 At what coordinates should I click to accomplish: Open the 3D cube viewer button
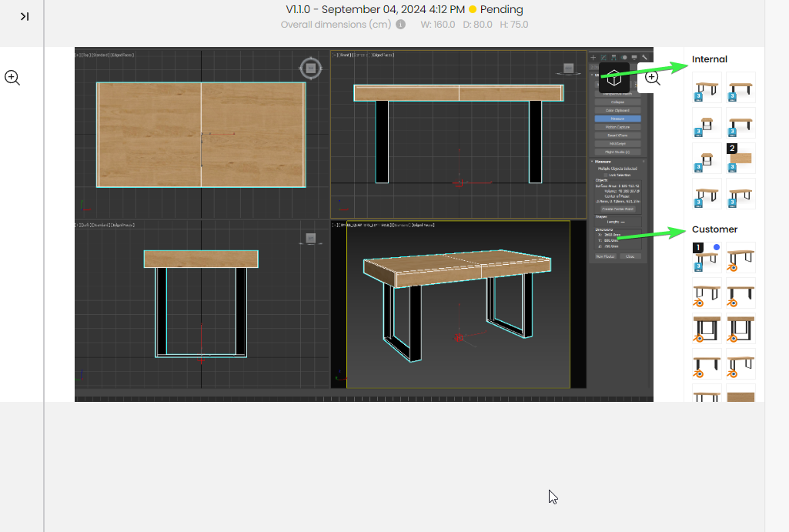(x=614, y=78)
